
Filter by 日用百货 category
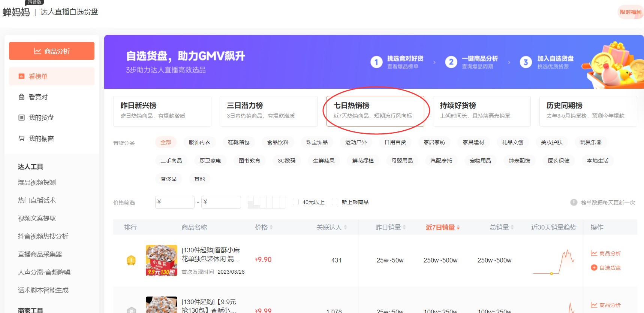(x=395, y=142)
